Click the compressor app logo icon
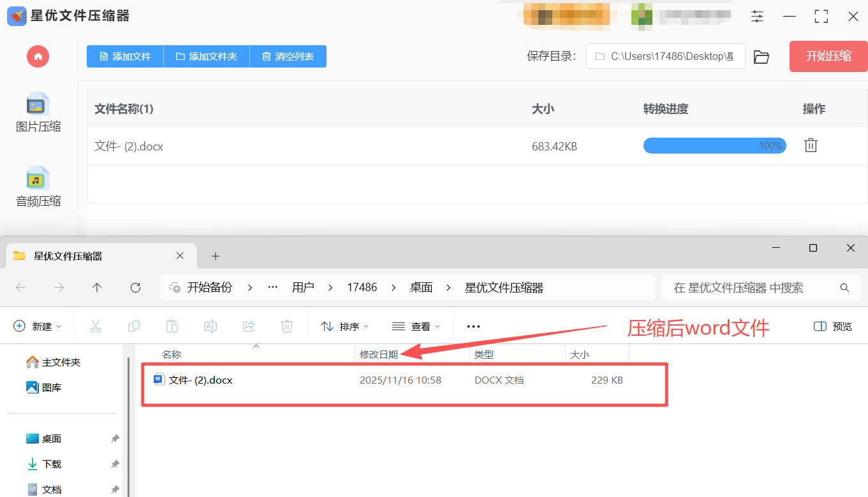The image size is (868, 497). pyautogui.click(x=17, y=16)
